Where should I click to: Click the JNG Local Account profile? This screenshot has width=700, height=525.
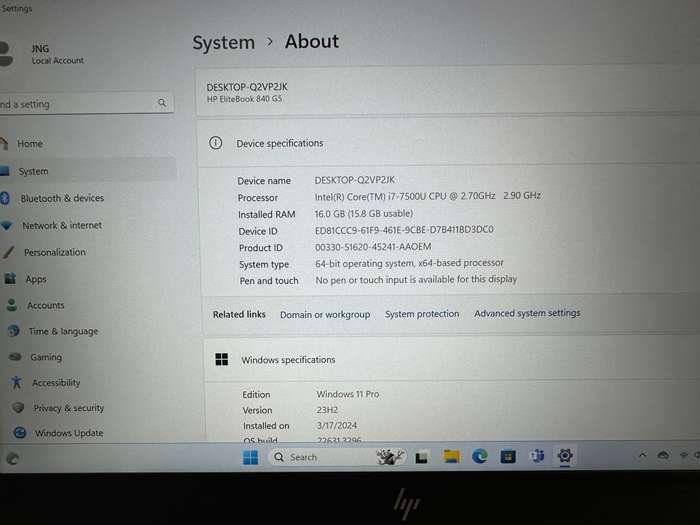point(42,54)
